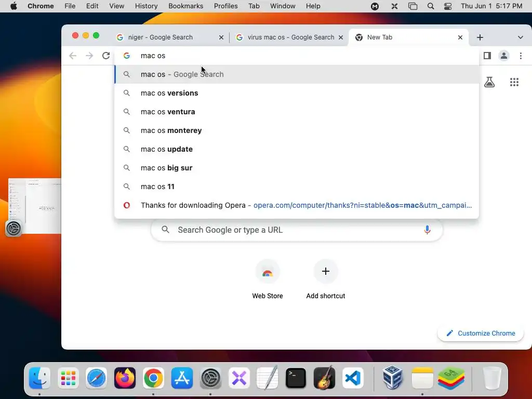The width and height of the screenshot is (532, 399).
Task: Open BlueStacks from the Dock
Action: click(x=451, y=378)
